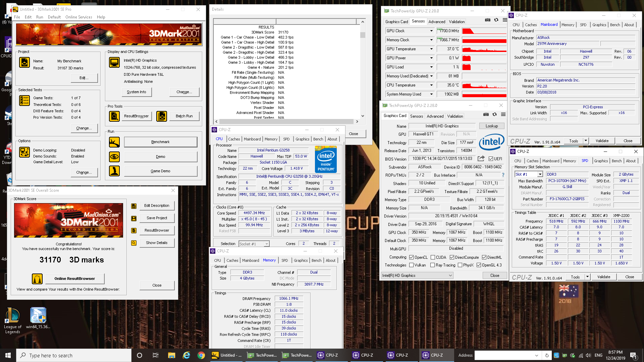644x362 pixels.
Task: Click the Benchmark button in Run section
Action: 160,142
